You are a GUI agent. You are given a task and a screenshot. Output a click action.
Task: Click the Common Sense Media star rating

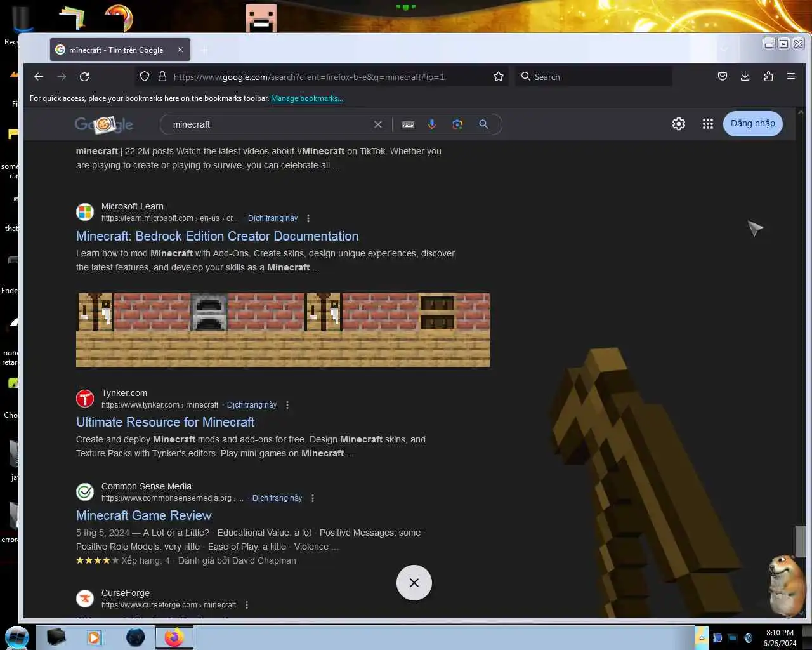[97, 560]
